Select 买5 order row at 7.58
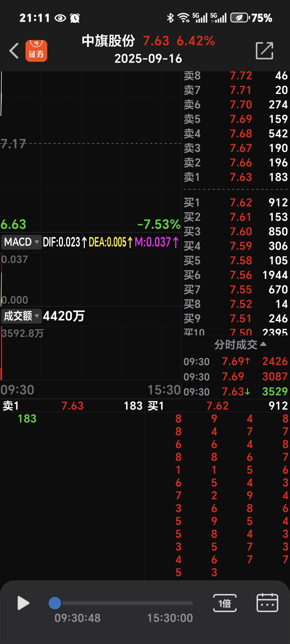 (235, 260)
